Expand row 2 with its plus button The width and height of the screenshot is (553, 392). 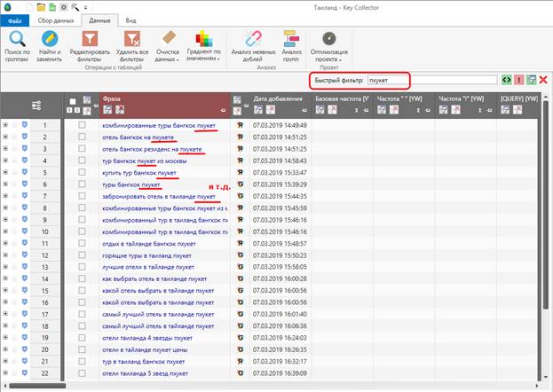coord(5,137)
